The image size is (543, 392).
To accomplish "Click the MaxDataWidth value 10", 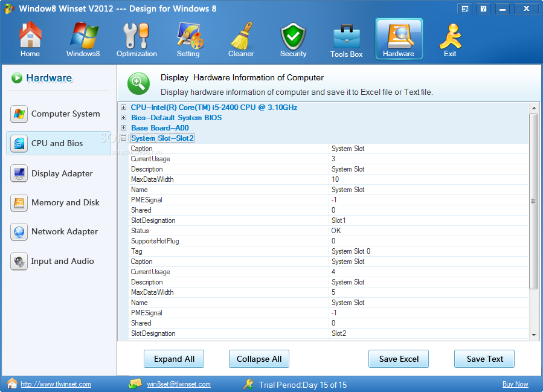I will (335, 179).
